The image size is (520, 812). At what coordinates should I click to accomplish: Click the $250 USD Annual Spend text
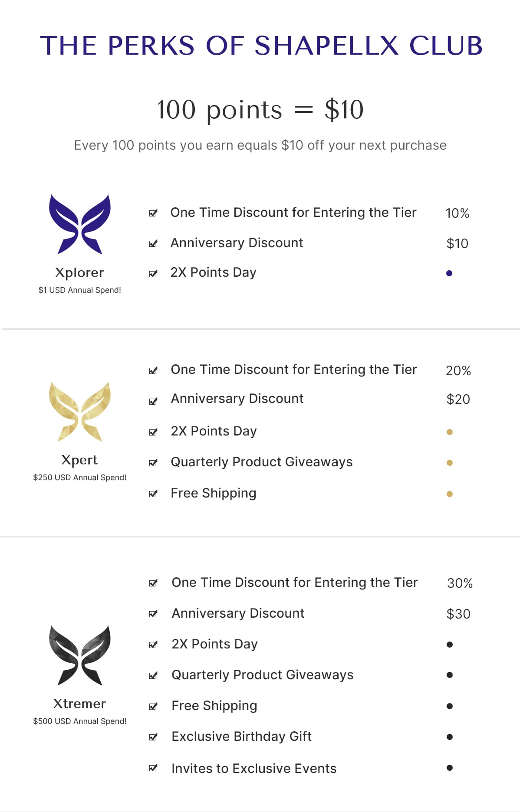[x=80, y=478]
